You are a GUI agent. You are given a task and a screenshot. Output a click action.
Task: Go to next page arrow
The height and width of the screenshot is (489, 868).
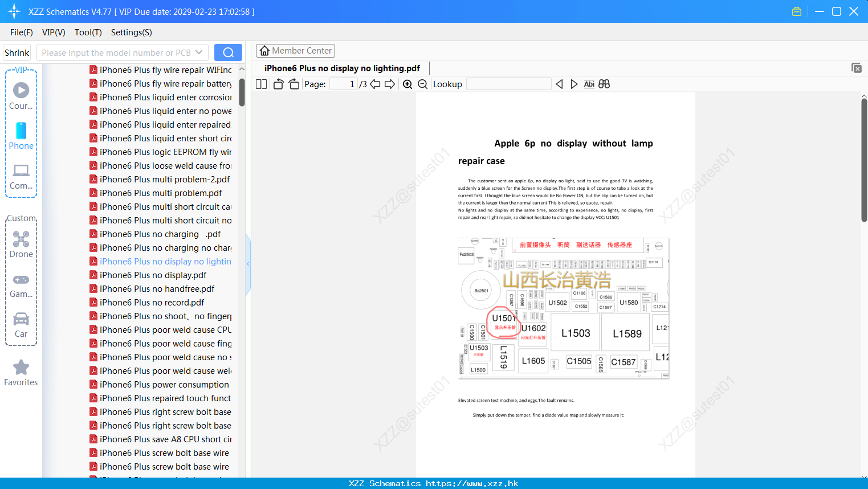(x=390, y=84)
